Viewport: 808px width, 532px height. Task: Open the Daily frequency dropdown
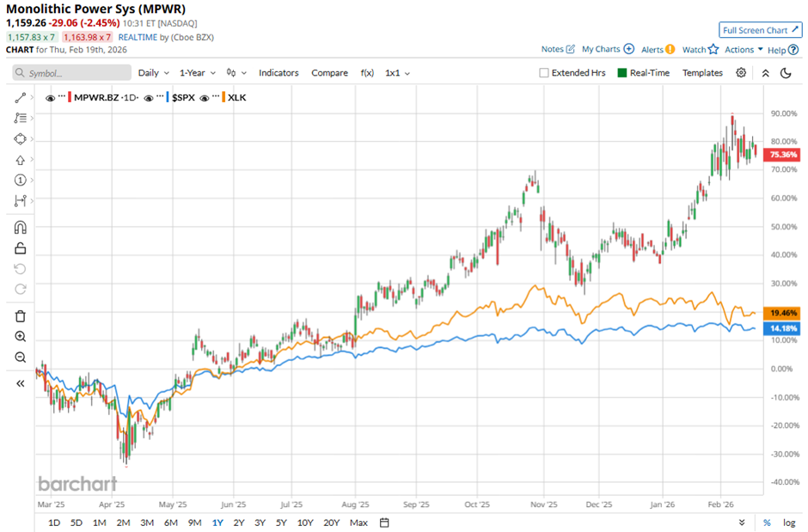coord(153,73)
